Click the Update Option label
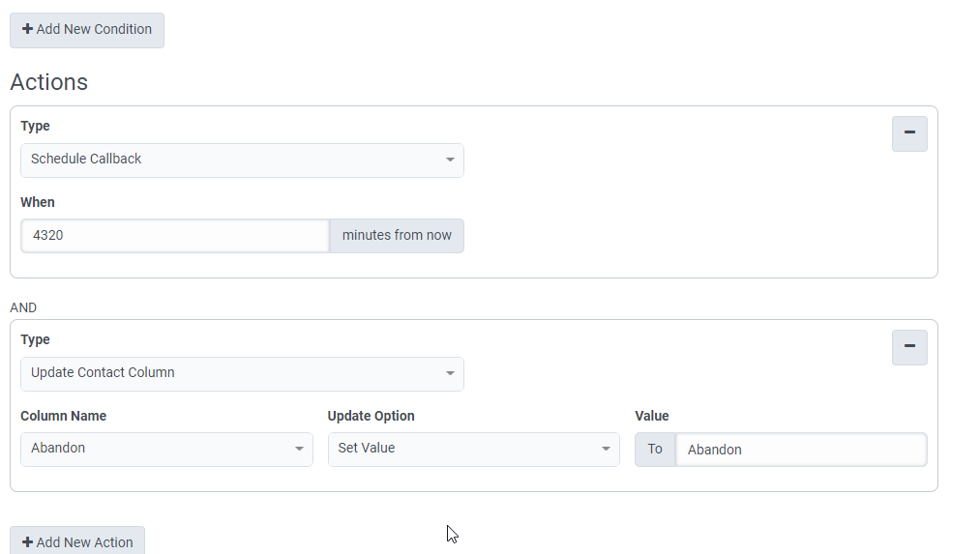980x554 pixels. point(371,416)
